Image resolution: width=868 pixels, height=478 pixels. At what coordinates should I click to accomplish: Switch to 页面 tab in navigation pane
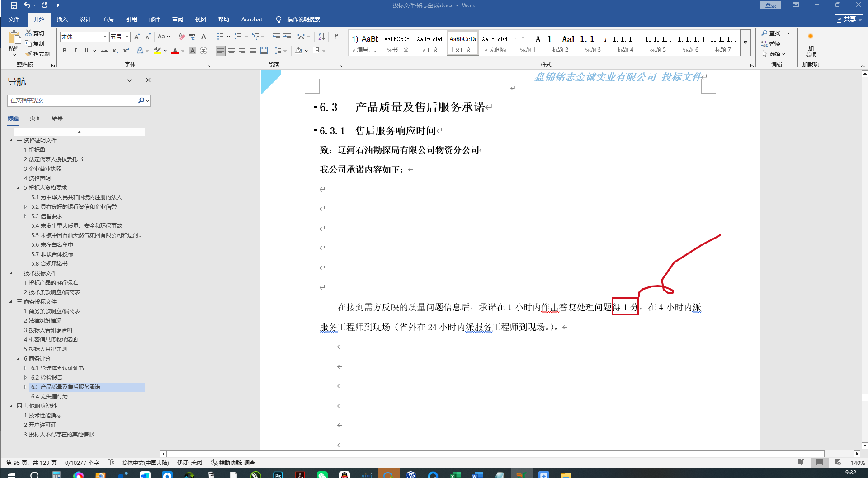point(35,118)
